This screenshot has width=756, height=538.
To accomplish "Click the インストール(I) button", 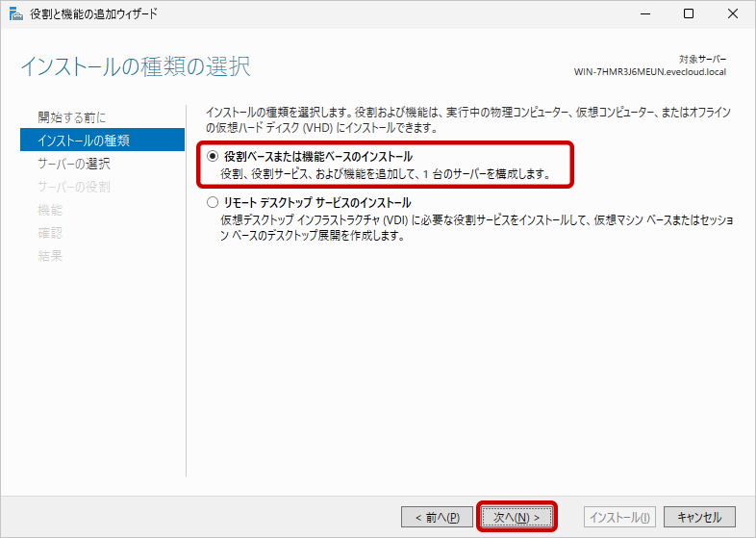I will click(620, 517).
